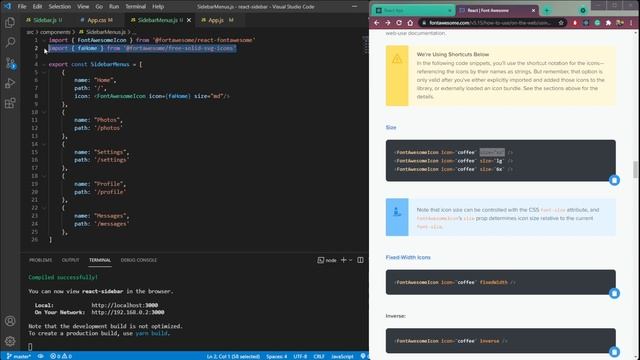Image resolution: width=640 pixels, height=360 pixels.
Task: Copy the Size code snippet
Action: pyautogui.click(x=614, y=180)
